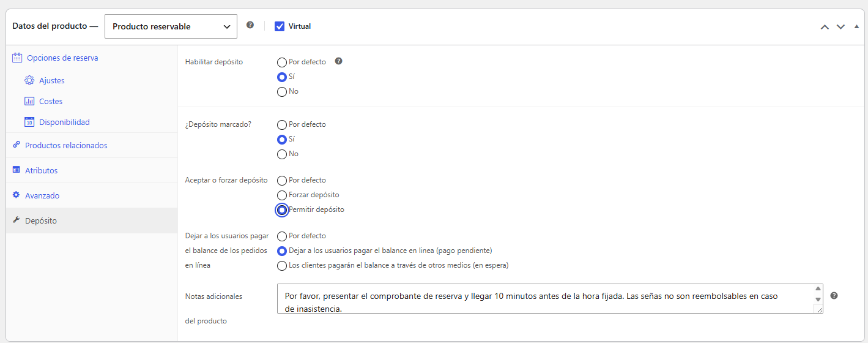Click the chart icon next to Costes

pos(29,101)
